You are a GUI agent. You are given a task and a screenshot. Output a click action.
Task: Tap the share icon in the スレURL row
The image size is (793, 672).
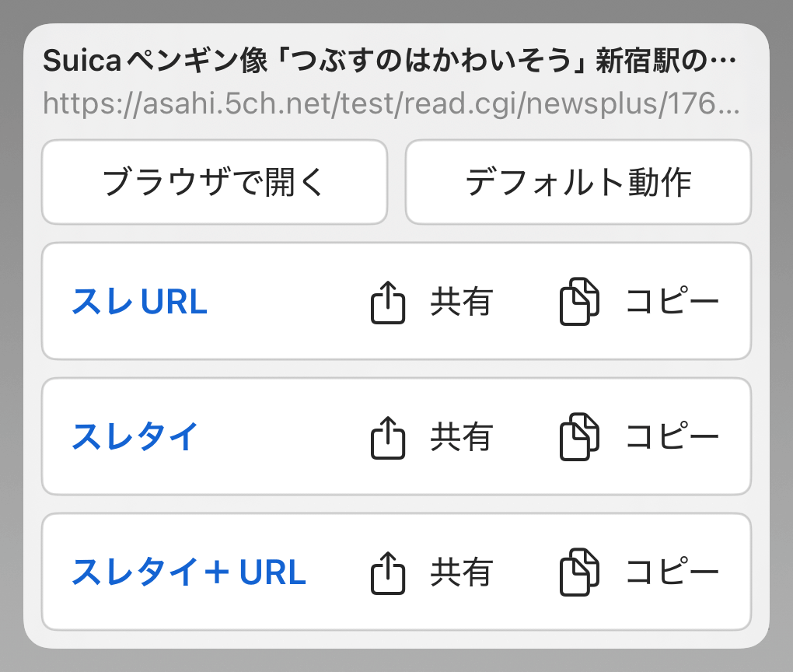click(387, 303)
